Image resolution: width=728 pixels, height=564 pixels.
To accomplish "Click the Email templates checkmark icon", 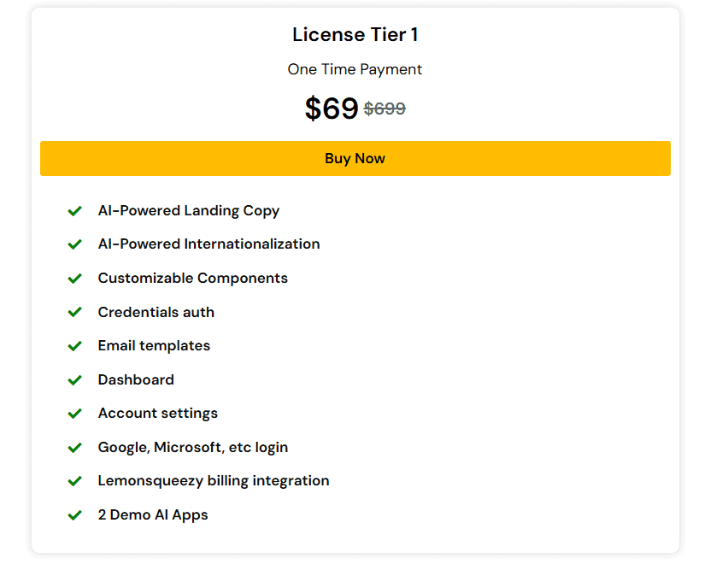I will coord(75,346).
